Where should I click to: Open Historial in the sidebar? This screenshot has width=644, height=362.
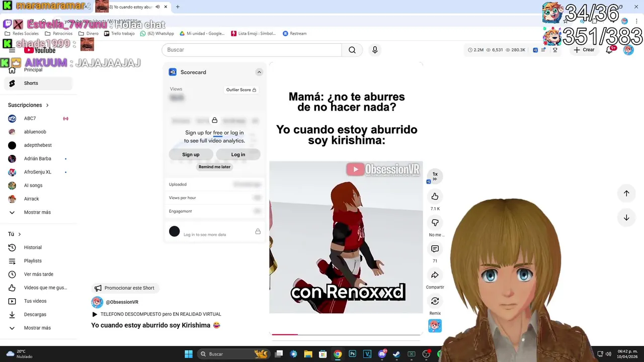[38, 247]
